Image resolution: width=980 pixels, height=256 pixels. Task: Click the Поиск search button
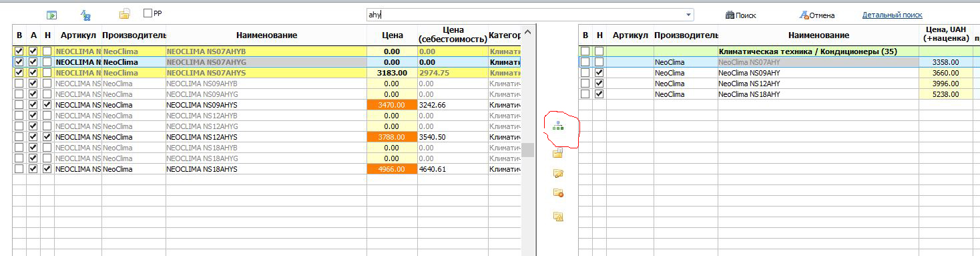(x=740, y=15)
